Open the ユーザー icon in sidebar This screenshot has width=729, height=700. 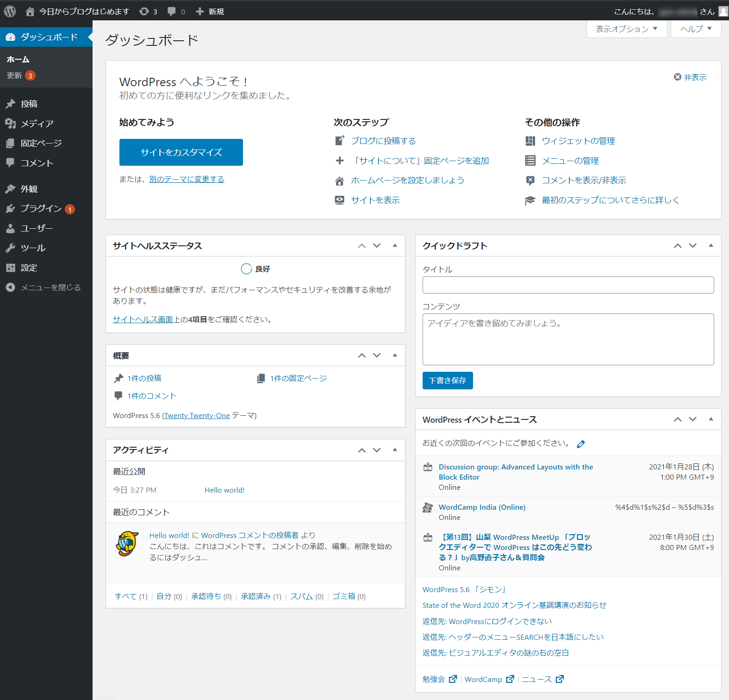coord(10,228)
